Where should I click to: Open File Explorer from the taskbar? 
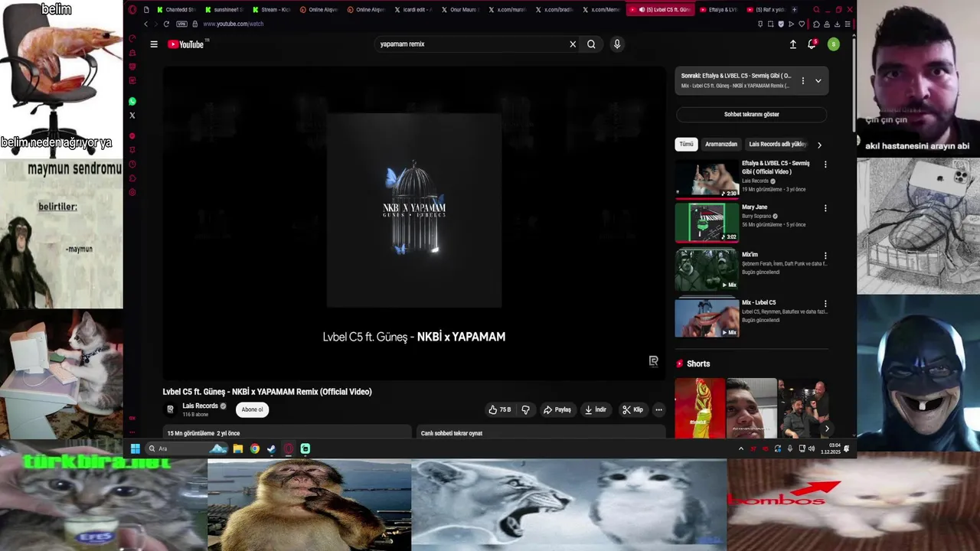(x=238, y=448)
